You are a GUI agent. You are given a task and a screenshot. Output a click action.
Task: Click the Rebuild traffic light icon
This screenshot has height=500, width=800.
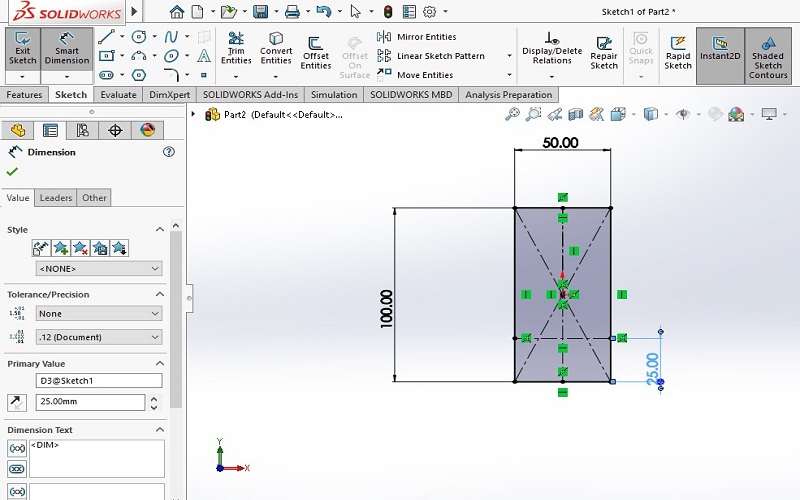pos(388,11)
